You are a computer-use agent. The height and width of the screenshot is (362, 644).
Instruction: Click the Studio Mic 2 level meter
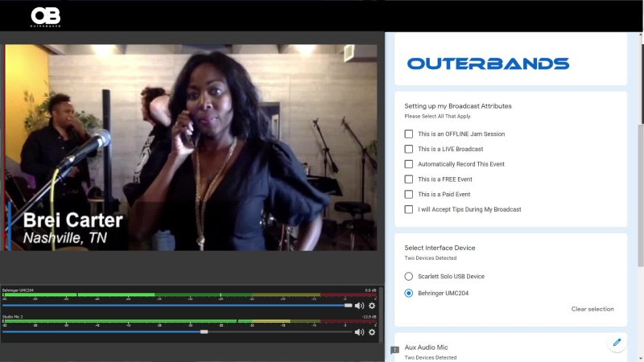coord(189,321)
